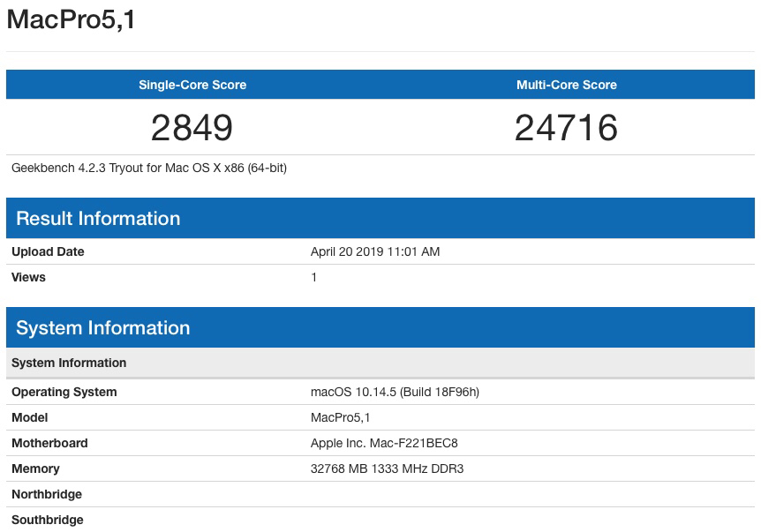This screenshot has height=532, width=761.
Task: Click the macOS 10.14.5 build value
Action: [x=395, y=392]
